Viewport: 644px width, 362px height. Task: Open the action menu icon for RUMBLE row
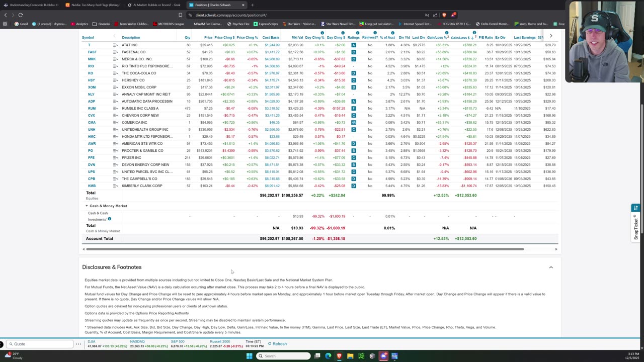pyautogui.click(x=115, y=109)
